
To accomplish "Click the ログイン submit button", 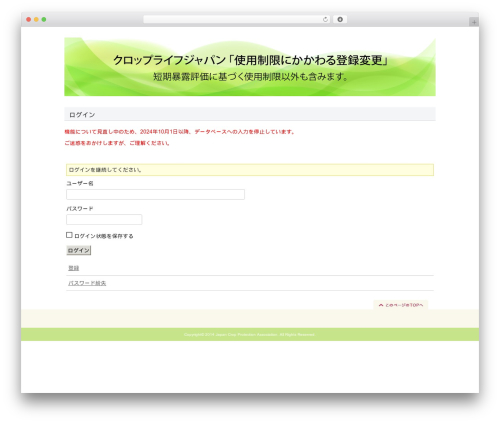I will pyautogui.click(x=79, y=250).
